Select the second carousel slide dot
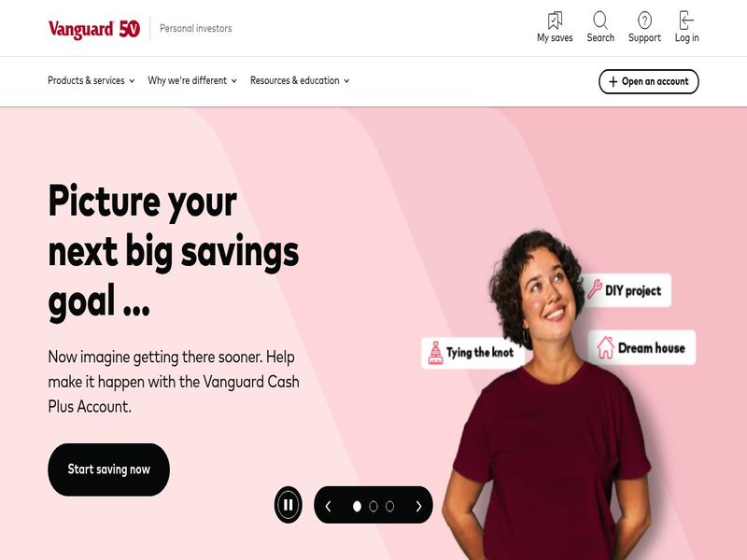This screenshot has width=747, height=560. [x=373, y=506]
